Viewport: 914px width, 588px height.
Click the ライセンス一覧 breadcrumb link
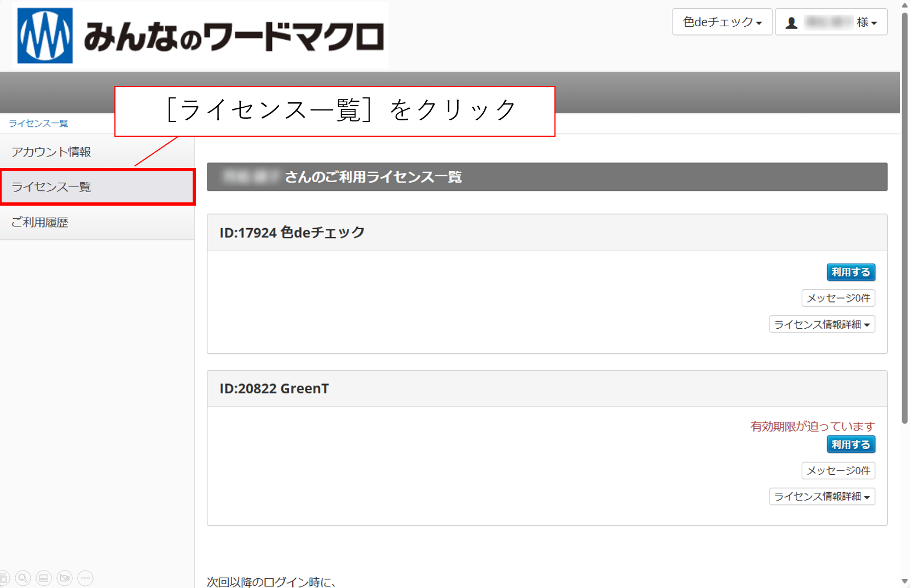click(x=38, y=124)
